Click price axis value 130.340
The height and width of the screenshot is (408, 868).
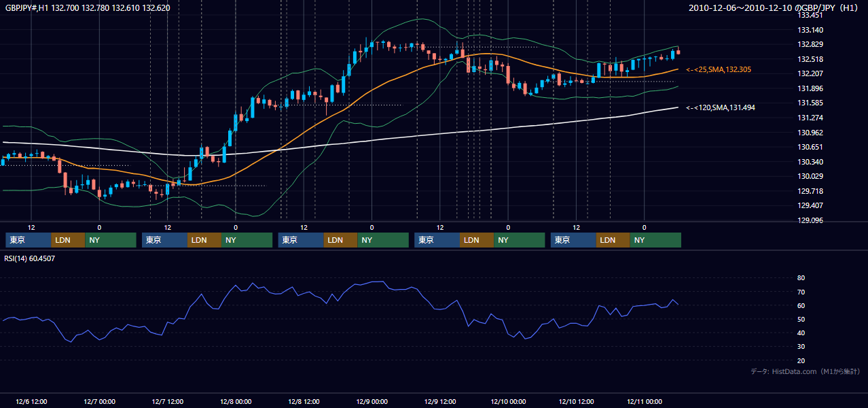click(810, 162)
